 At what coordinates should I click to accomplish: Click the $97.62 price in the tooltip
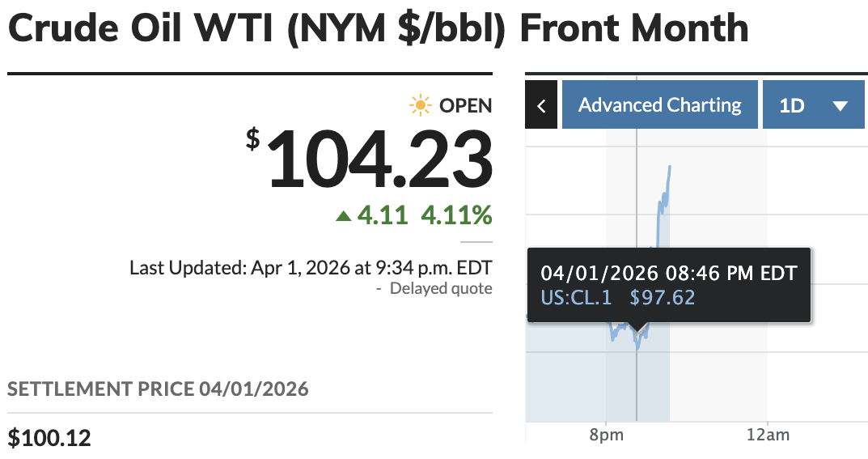[662, 297]
